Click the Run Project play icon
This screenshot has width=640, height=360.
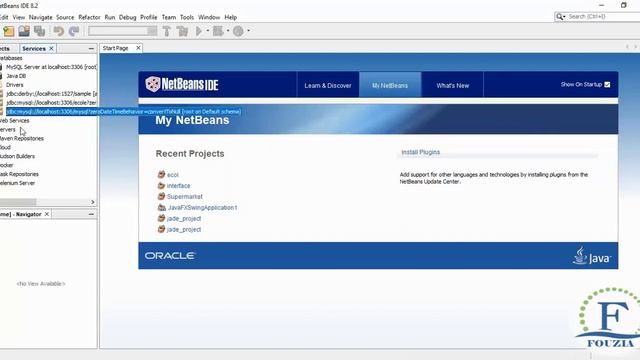199,31
